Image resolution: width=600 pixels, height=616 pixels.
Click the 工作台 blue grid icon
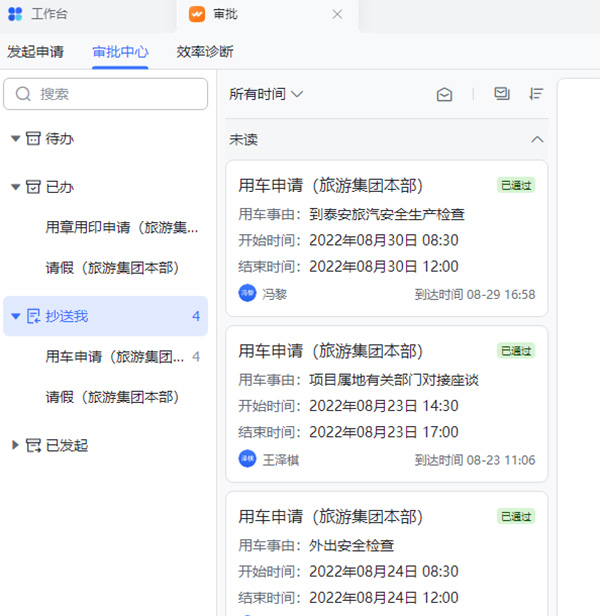(x=15, y=14)
